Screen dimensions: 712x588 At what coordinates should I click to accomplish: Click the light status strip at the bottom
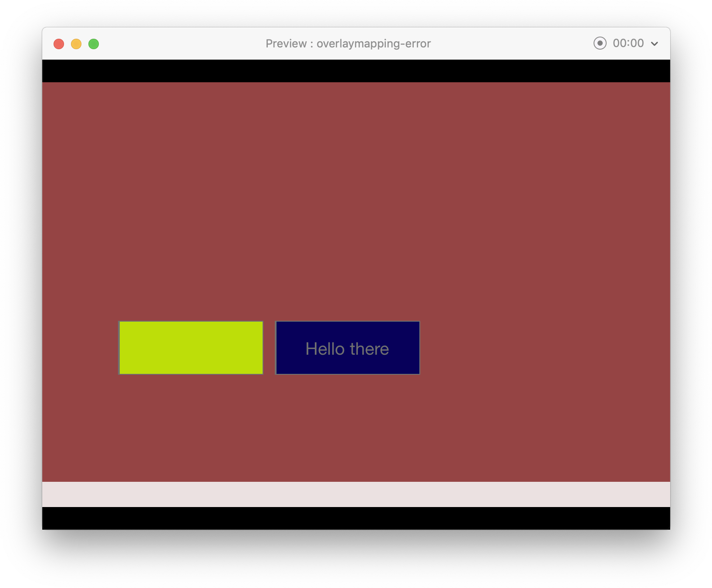[356, 494]
